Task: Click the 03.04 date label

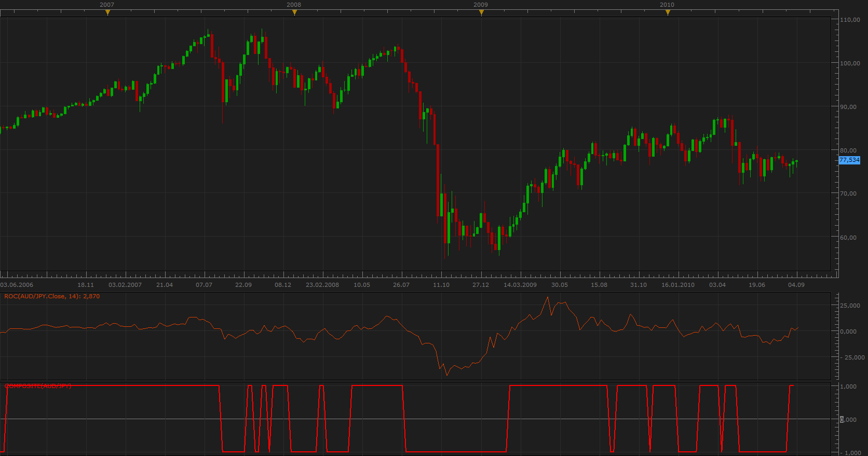Action: click(x=717, y=285)
